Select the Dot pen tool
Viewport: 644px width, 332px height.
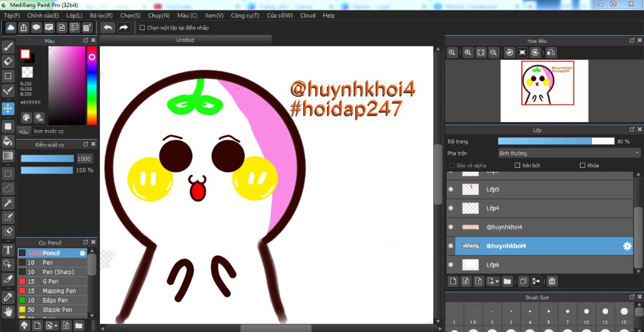pos(8,91)
